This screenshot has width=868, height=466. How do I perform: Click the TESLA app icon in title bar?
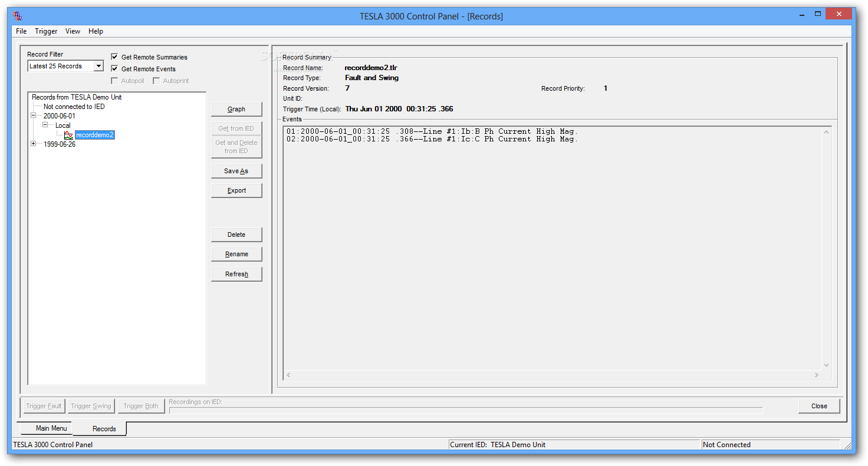[18, 16]
